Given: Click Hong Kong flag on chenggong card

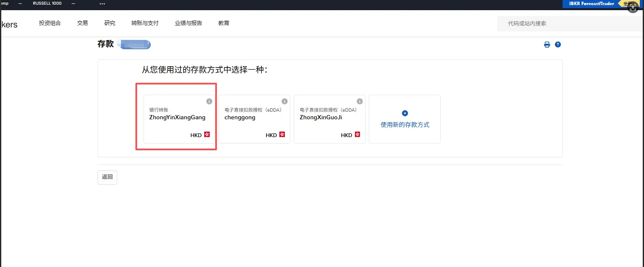Looking at the screenshot, I should coord(282,135).
